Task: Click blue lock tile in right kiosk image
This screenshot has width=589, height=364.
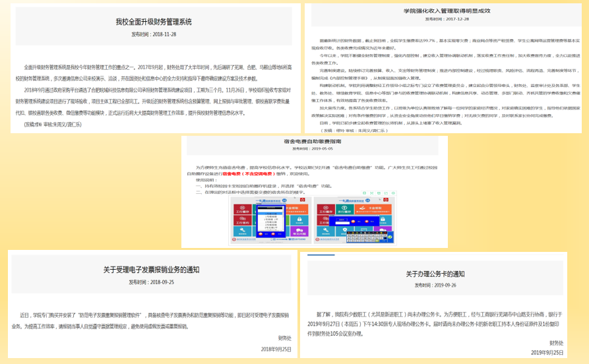Action: coord(385,220)
